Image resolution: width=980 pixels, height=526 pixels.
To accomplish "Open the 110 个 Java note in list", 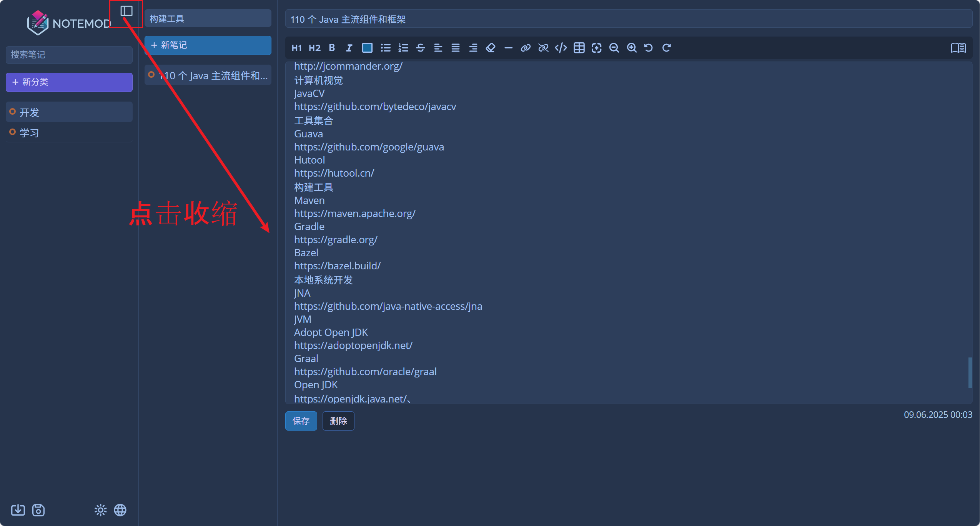I will click(x=208, y=75).
